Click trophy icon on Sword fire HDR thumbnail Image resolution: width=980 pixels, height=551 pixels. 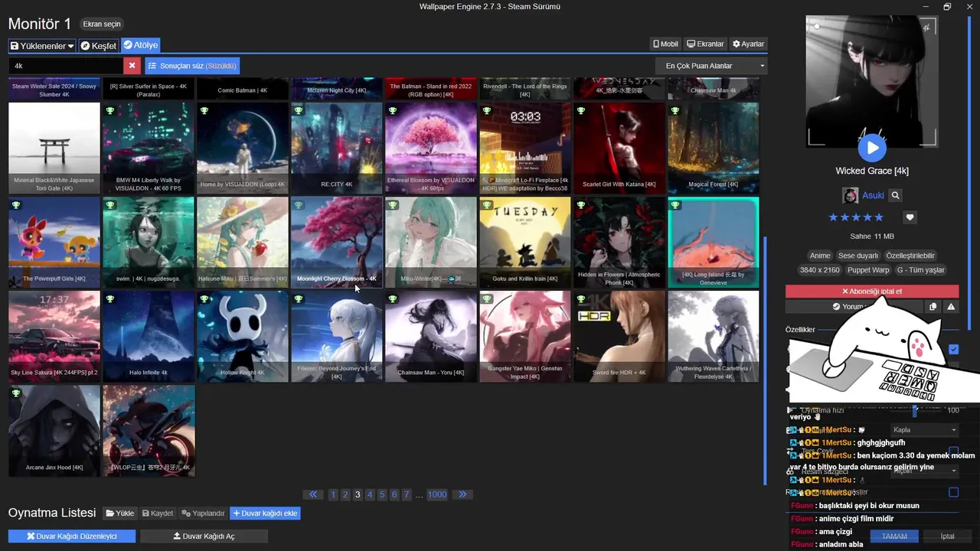(x=581, y=298)
